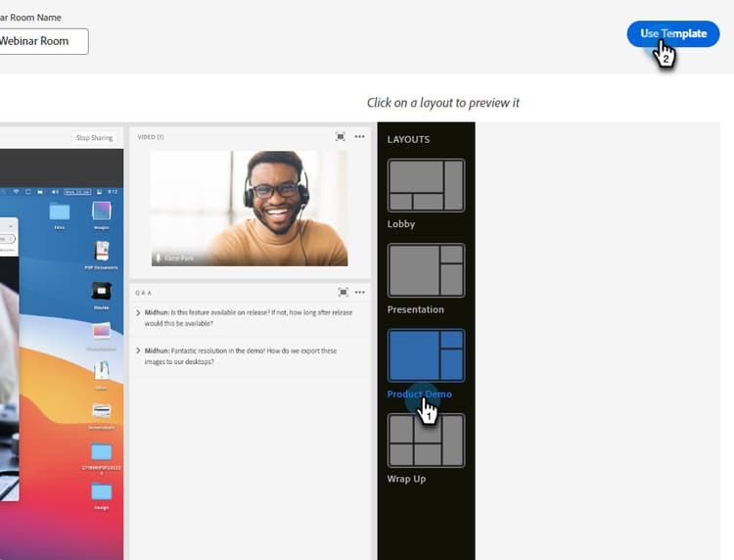Select the Wrap Up layout icon
Viewport: 734px width, 560px height.
426,441
